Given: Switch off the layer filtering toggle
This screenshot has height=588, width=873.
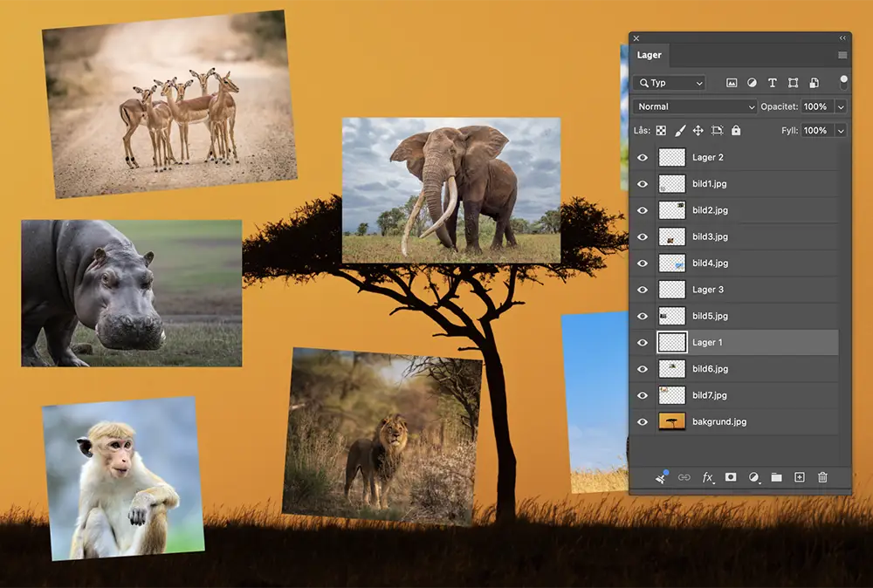Looking at the screenshot, I should pos(843,83).
